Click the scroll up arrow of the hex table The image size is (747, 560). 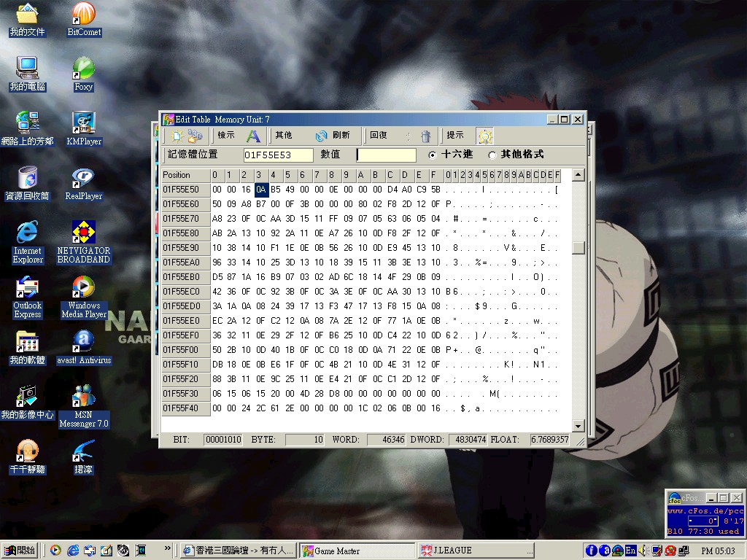point(578,175)
